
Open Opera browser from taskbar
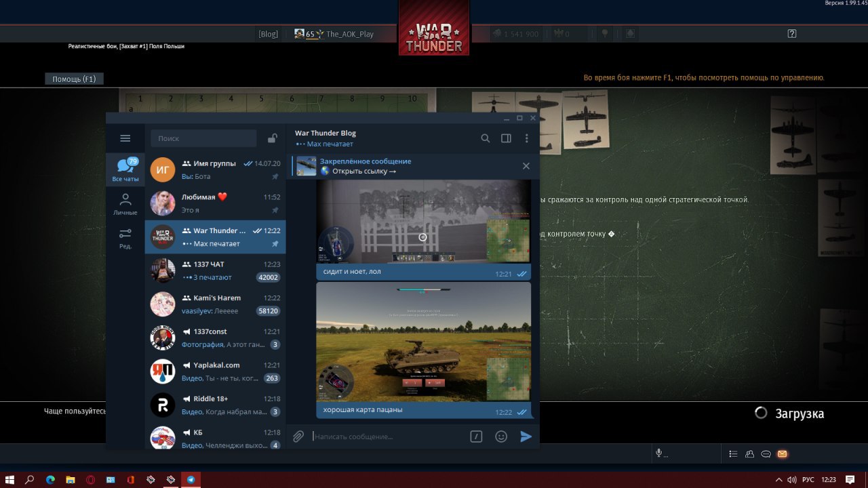90,479
